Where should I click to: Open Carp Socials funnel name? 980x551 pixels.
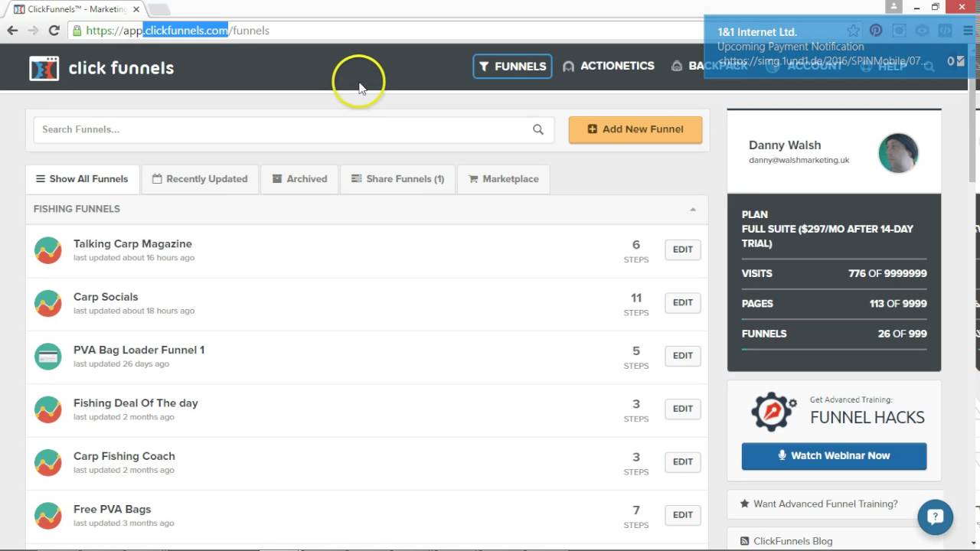106,297
